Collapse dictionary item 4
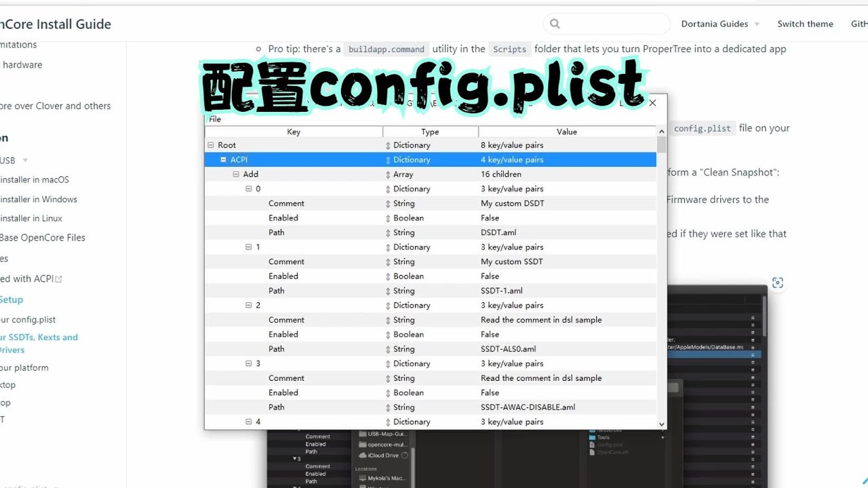868x488 pixels. [248, 422]
